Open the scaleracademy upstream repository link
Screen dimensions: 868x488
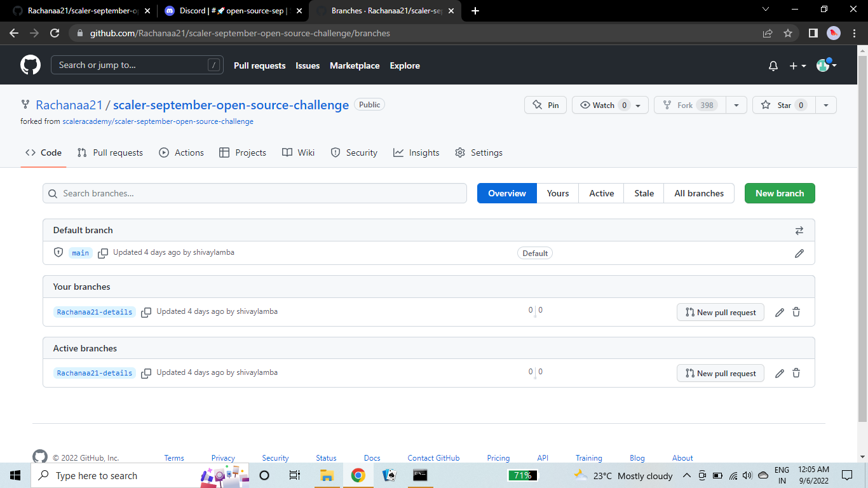click(x=158, y=121)
